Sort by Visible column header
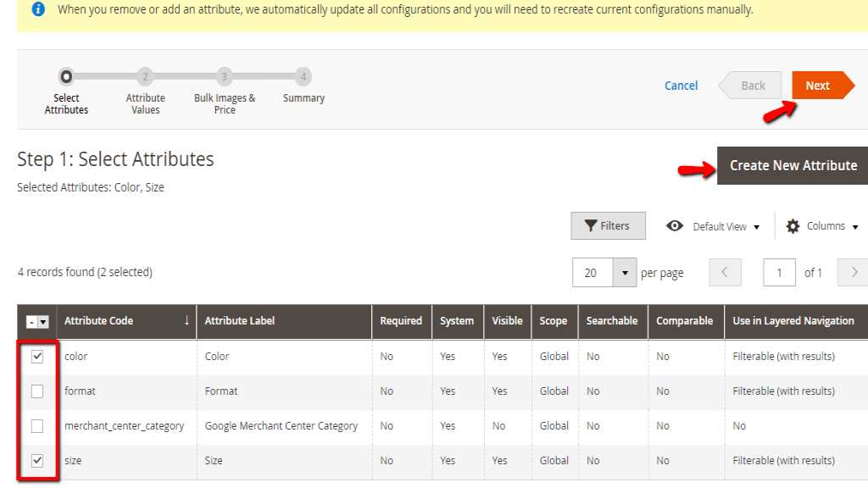This screenshot has height=488, width=868. (x=508, y=321)
